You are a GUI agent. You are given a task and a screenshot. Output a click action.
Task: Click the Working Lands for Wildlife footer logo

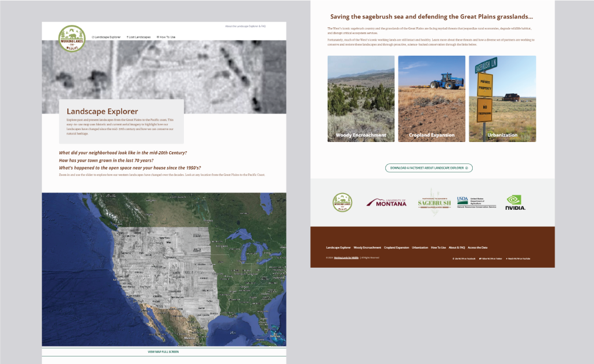coord(342,202)
